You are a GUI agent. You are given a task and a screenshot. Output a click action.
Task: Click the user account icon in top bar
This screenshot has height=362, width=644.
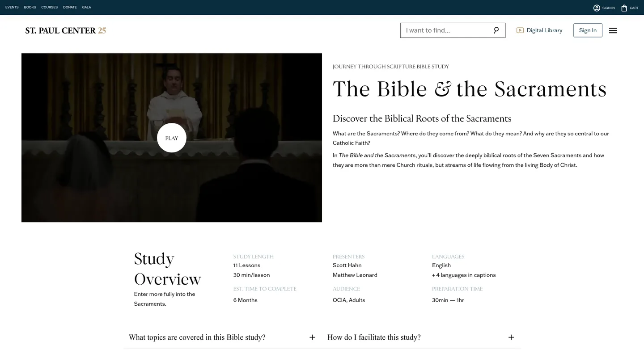click(597, 8)
